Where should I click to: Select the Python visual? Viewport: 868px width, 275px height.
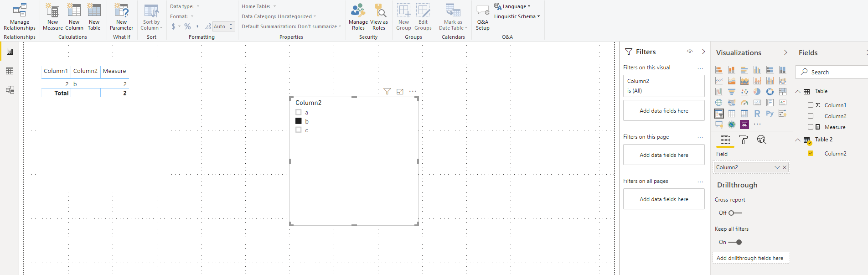click(770, 114)
